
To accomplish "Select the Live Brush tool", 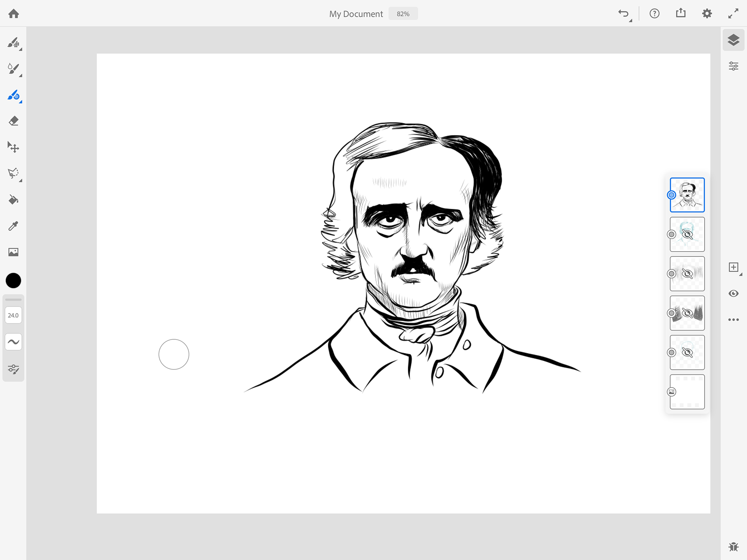I will coord(14,69).
